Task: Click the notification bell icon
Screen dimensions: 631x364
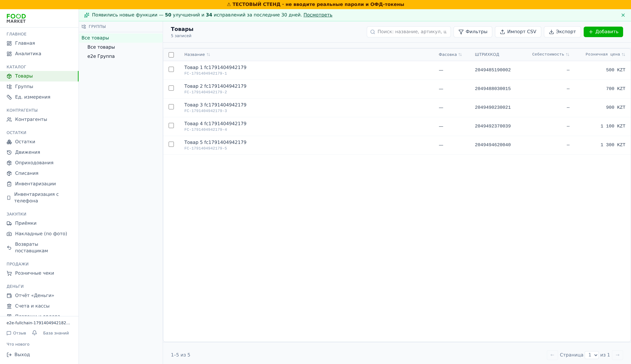Action: [x=35, y=333]
